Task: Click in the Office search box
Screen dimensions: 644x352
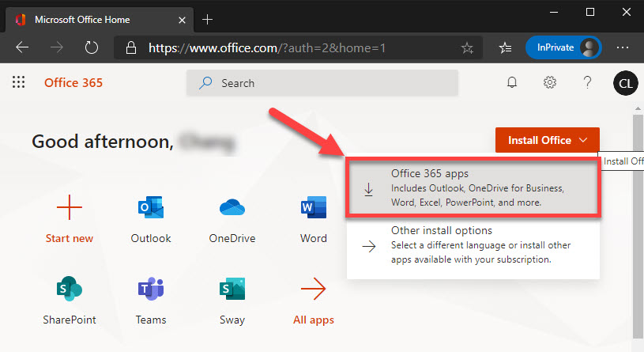Action: click(x=322, y=83)
